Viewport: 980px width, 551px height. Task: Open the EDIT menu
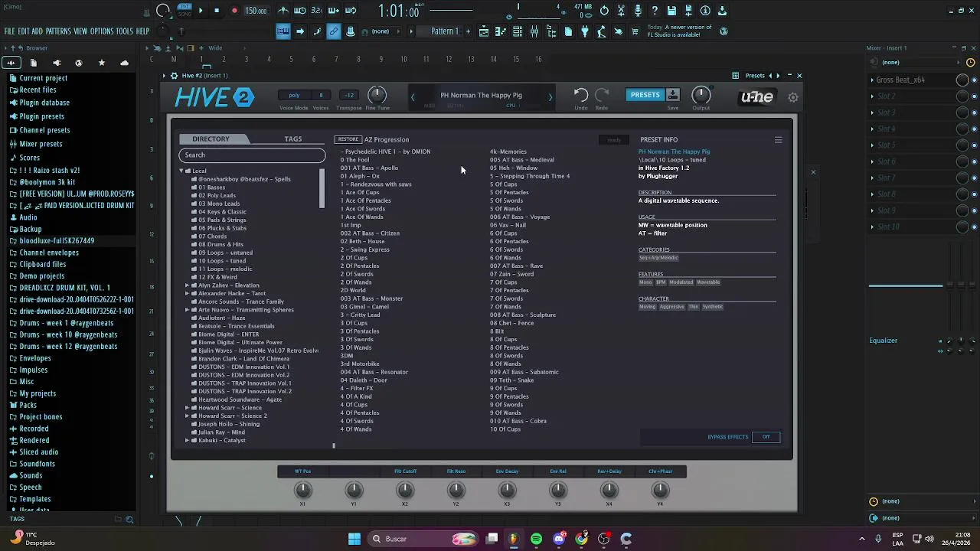tap(24, 31)
